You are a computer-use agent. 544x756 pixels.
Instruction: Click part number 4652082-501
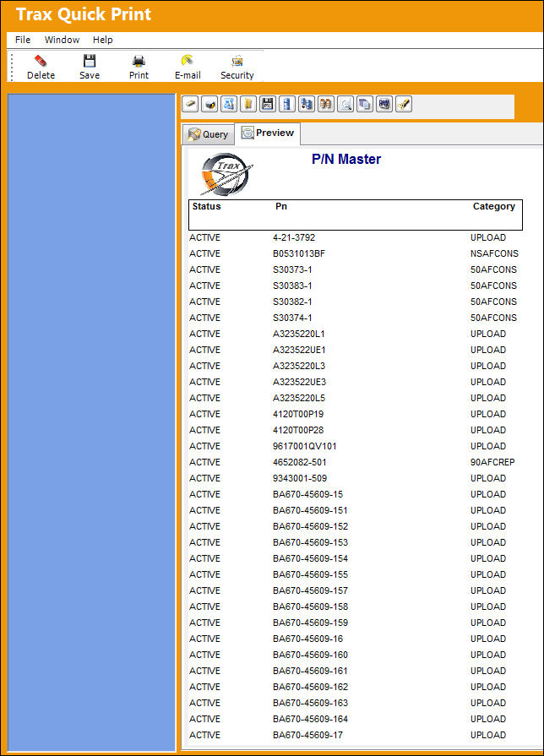pos(300,462)
